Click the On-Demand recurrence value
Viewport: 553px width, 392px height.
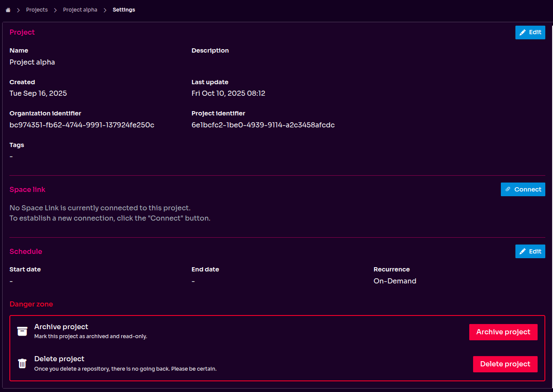tap(394, 281)
